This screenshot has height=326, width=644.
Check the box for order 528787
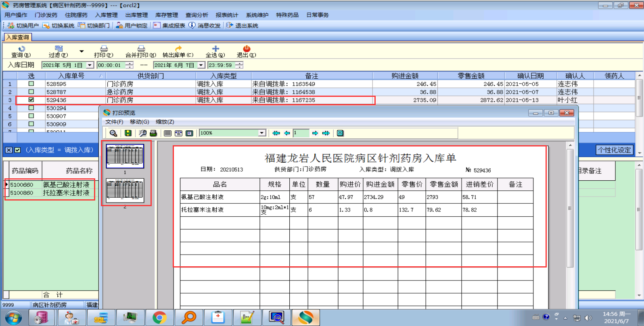point(31,92)
